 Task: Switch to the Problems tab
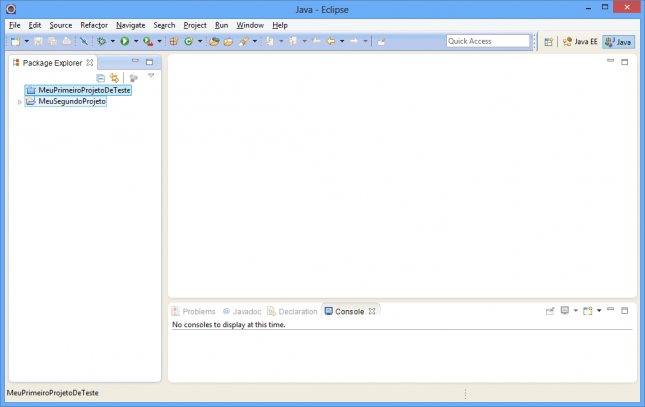coord(193,312)
